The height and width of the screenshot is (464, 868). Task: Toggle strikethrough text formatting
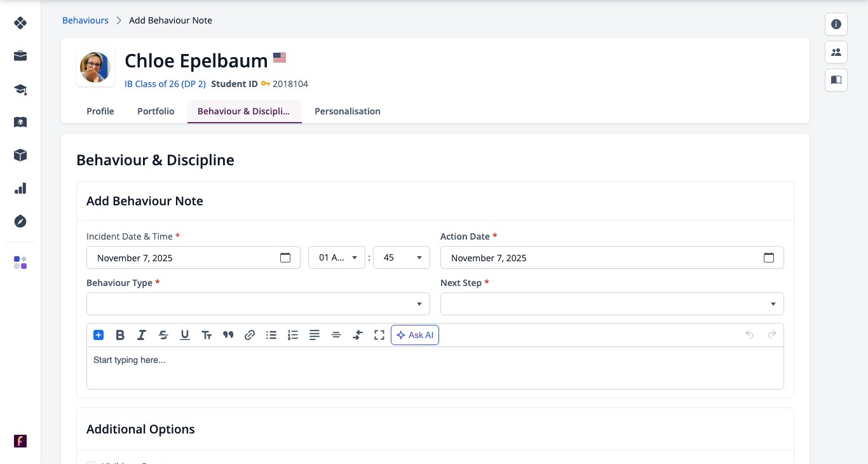pos(163,335)
